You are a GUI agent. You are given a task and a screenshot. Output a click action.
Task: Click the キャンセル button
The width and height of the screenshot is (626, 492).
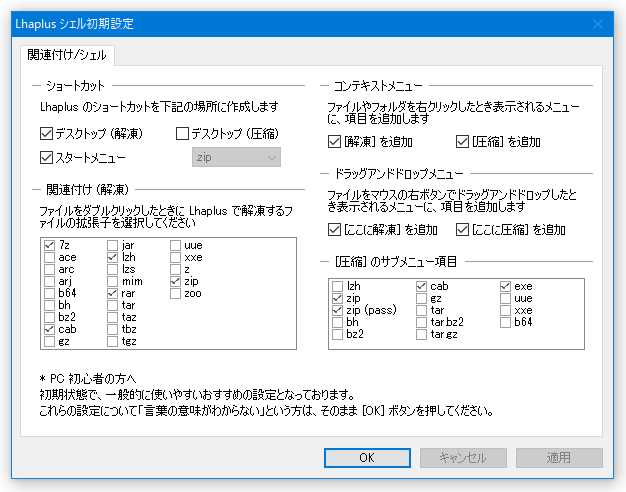coord(463,458)
